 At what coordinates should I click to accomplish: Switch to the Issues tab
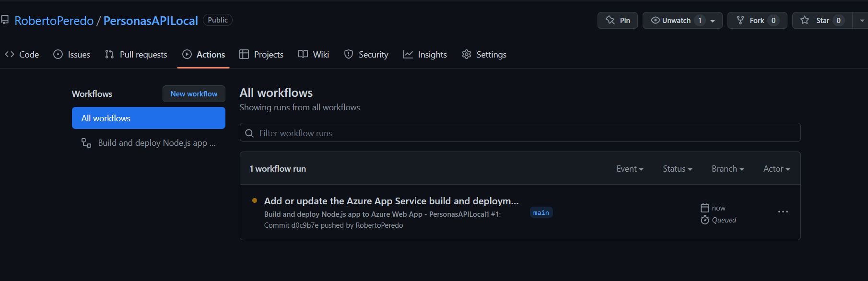point(72,55)
